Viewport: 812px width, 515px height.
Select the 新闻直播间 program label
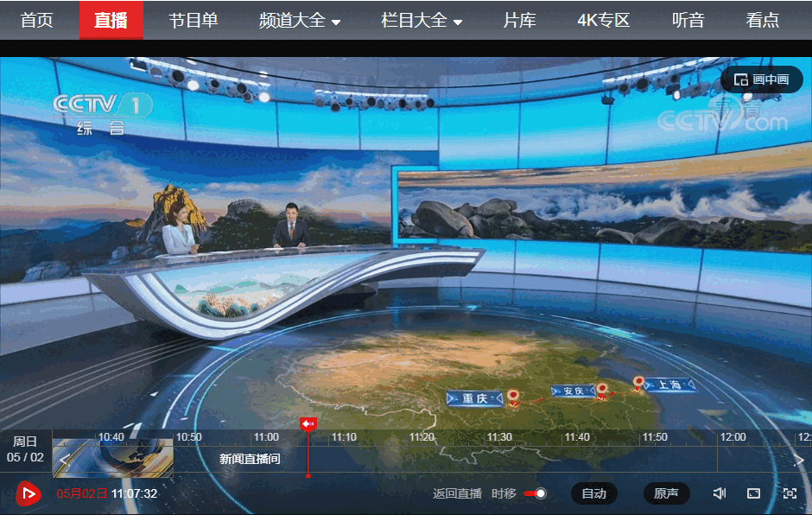[x=251, y=459]
